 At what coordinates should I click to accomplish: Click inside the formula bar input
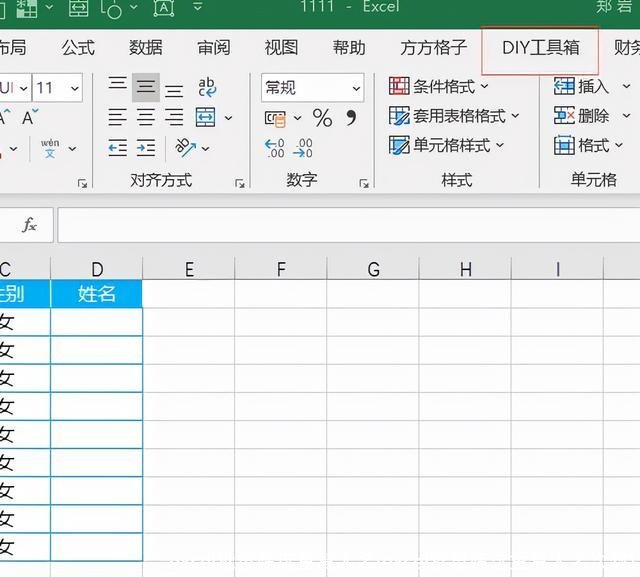[340, 225]
